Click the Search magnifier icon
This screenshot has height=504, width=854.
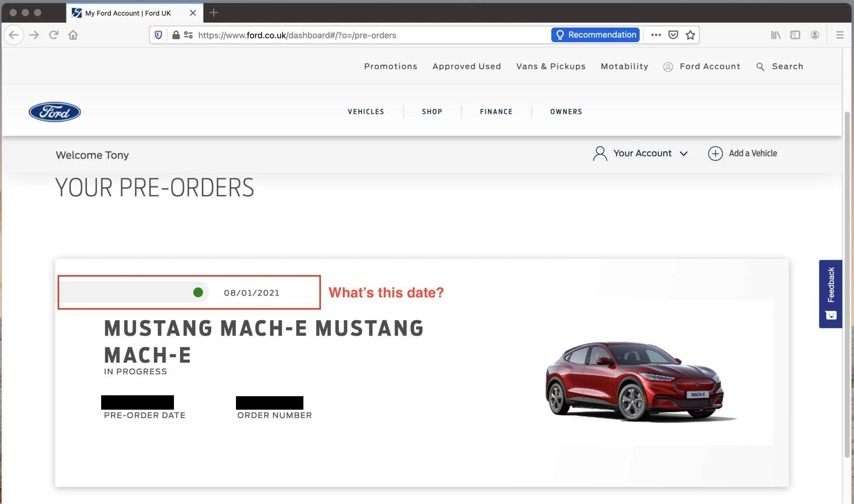tap(760, 67)
